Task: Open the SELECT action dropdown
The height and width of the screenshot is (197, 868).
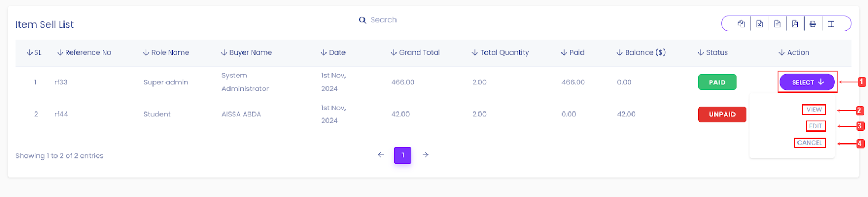Action: click(x=807, y=82)
